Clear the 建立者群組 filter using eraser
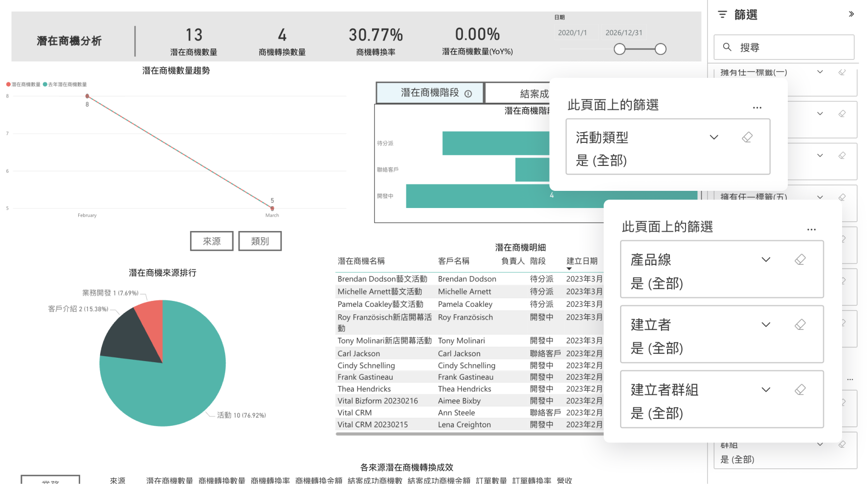The height and width of the screenshot is (484, 868). pos(800,390)
